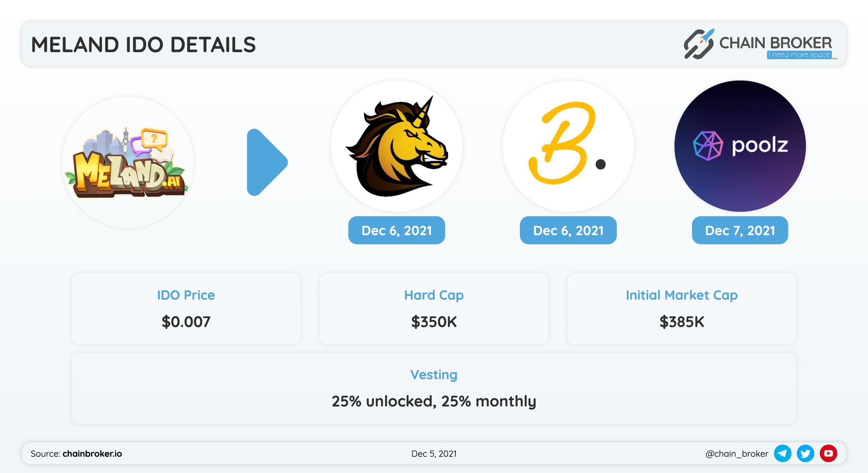The image size is (868, 473).
Task: Open the YouTube icon in footer
Action: coord(829,453)
